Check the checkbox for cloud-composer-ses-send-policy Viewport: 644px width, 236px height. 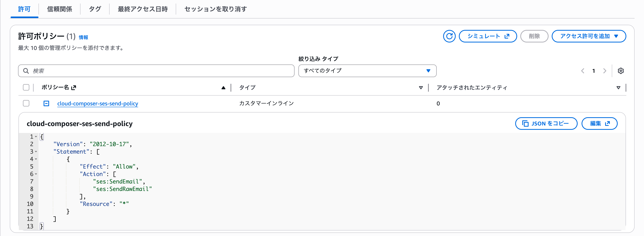[26, 103]
